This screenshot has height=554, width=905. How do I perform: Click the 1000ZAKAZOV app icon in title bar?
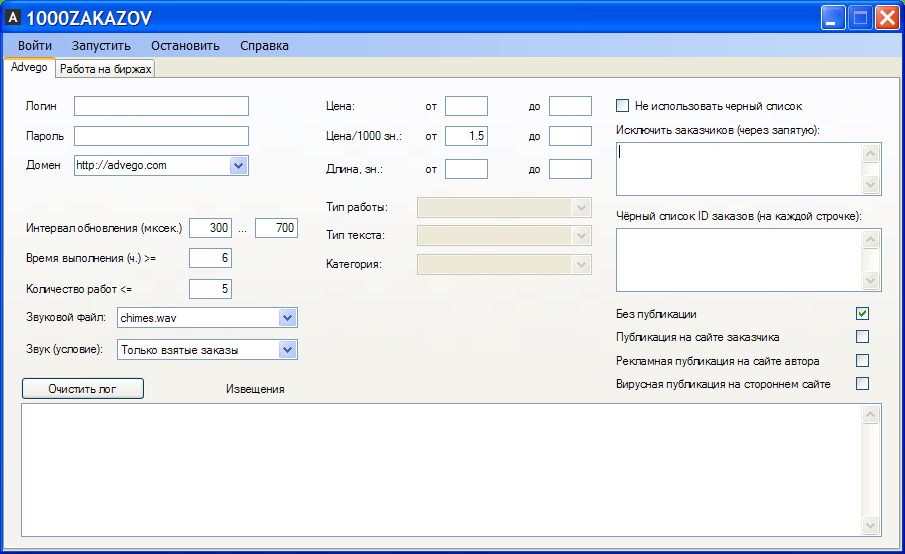click(13, 18)
